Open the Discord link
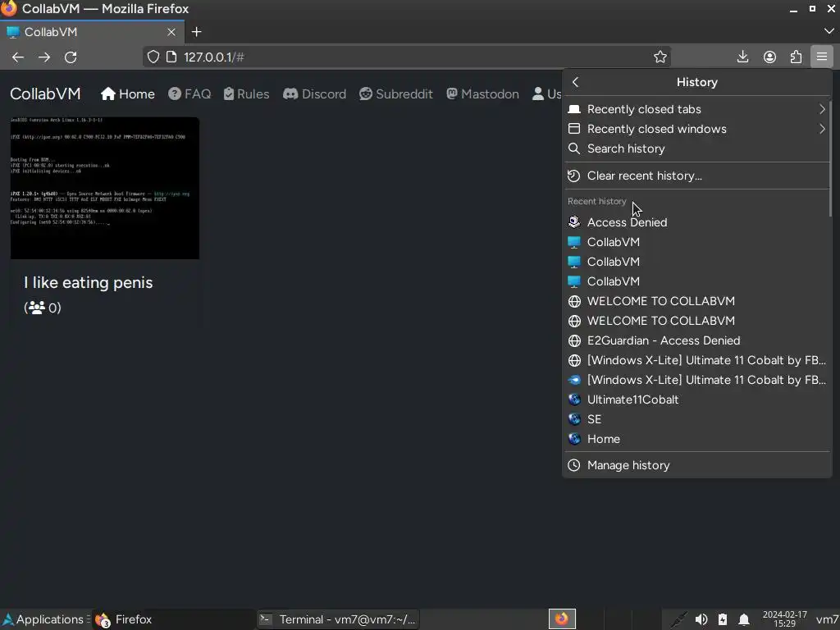This screenshot has width=840, height=630. tap(314, 94)
